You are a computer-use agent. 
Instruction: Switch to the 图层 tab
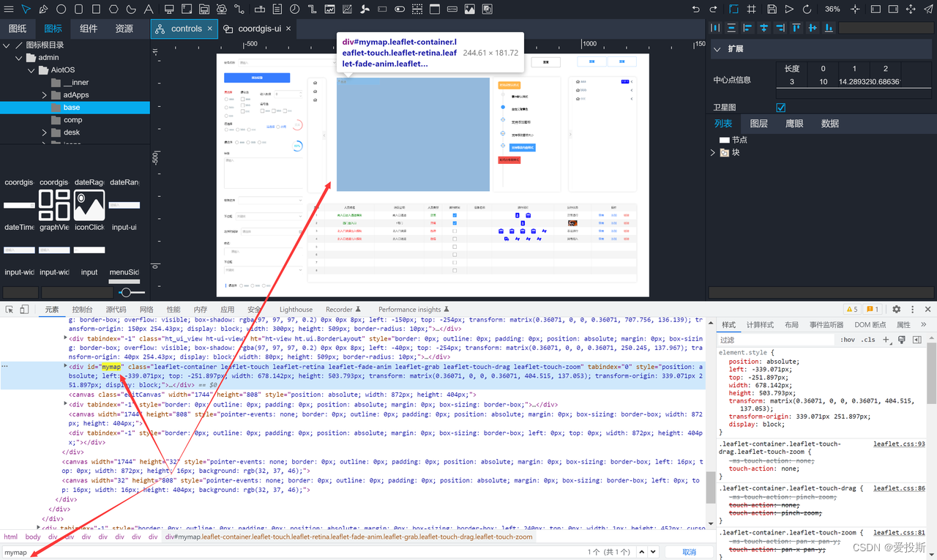[759, 124]
